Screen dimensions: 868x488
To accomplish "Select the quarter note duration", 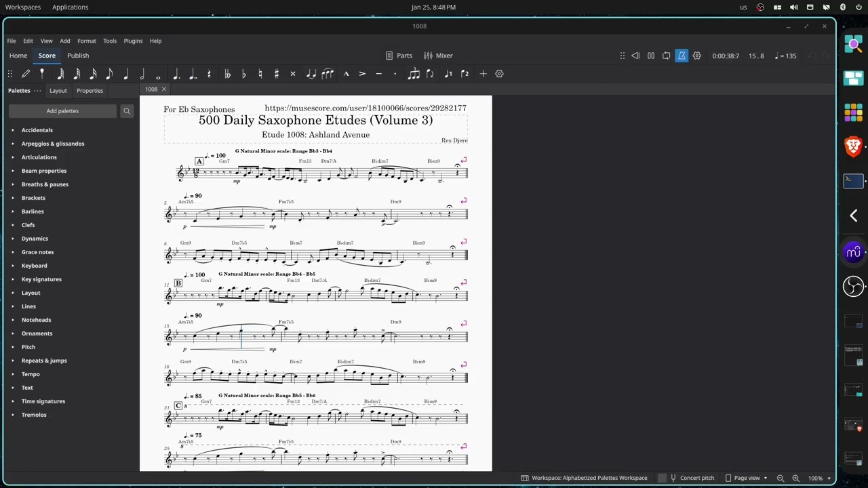I will click(x=125, y=74).
